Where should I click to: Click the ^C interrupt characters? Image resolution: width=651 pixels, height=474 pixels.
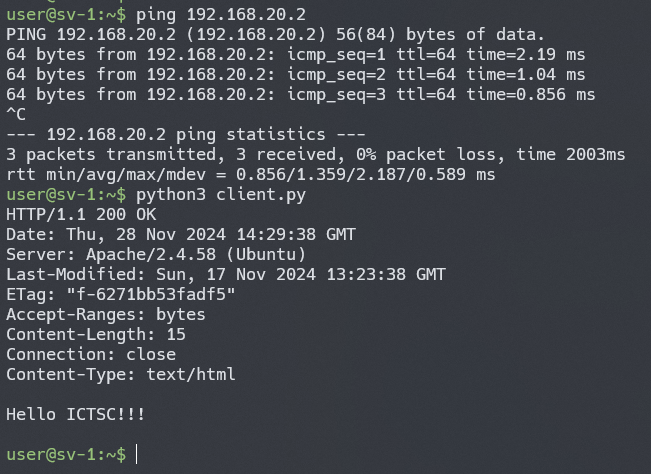point(16,114)
